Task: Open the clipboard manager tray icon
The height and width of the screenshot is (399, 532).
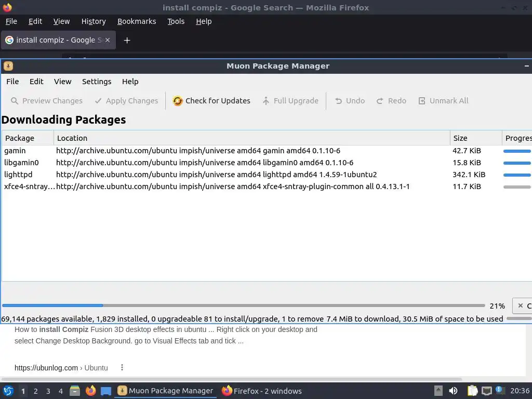Action: (x=472, y=391)
